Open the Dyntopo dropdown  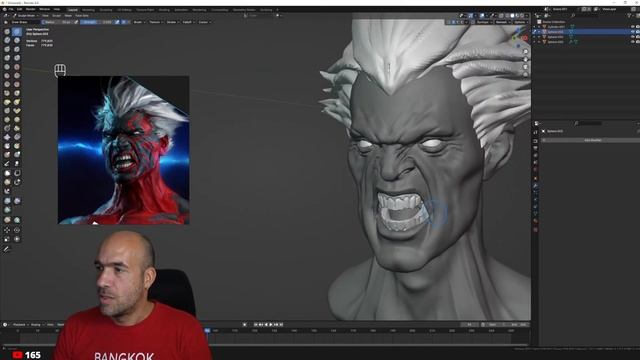click(x=483, y=22)
